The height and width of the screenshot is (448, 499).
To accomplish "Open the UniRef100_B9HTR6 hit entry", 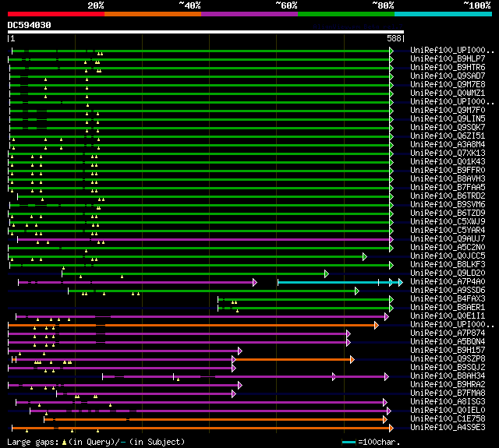I will coord(448,68).
